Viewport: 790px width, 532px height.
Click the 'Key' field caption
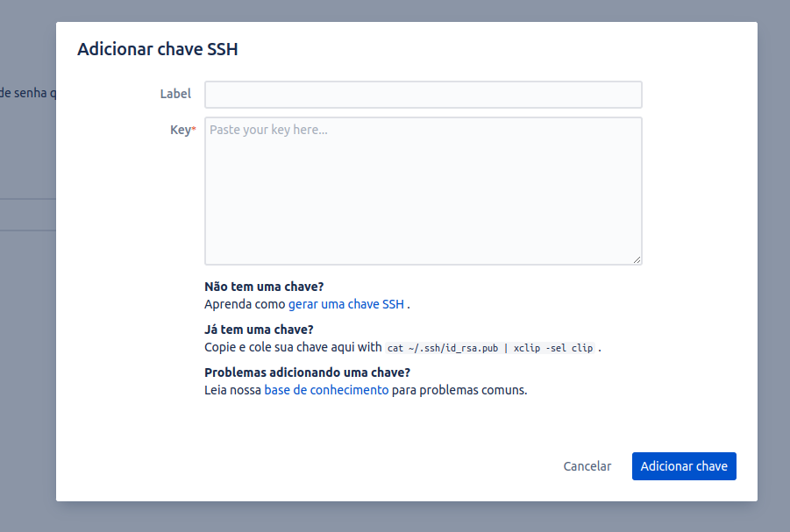[x=180, y=130]
